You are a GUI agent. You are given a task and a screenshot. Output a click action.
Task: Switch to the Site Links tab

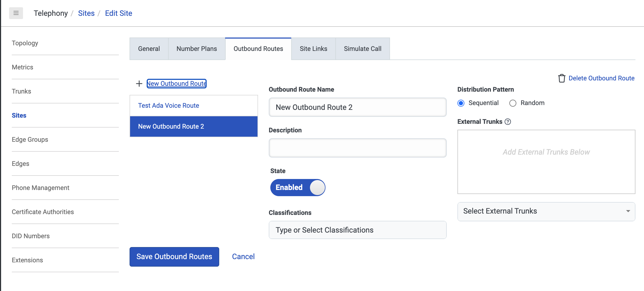coord(313,49)
